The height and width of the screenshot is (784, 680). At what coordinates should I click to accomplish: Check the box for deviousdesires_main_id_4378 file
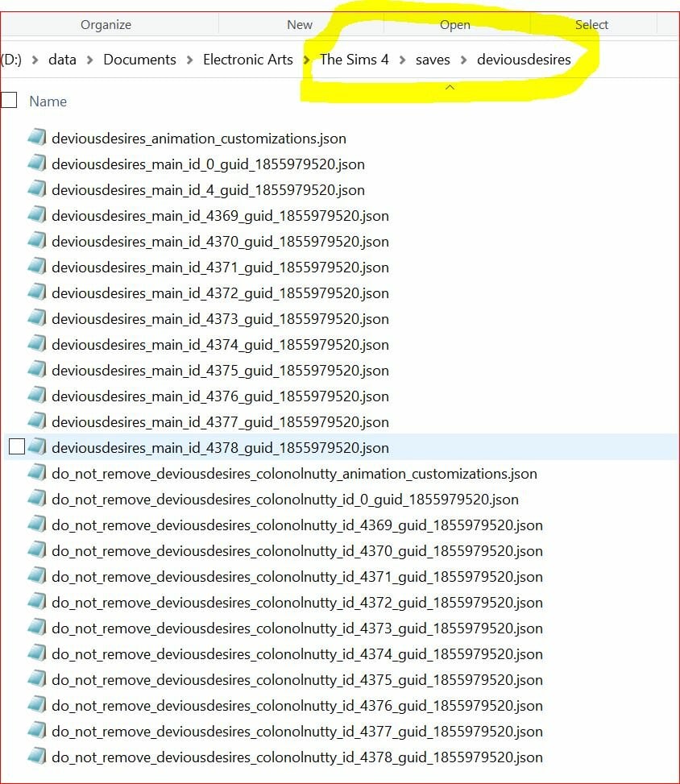pos(17,446)
